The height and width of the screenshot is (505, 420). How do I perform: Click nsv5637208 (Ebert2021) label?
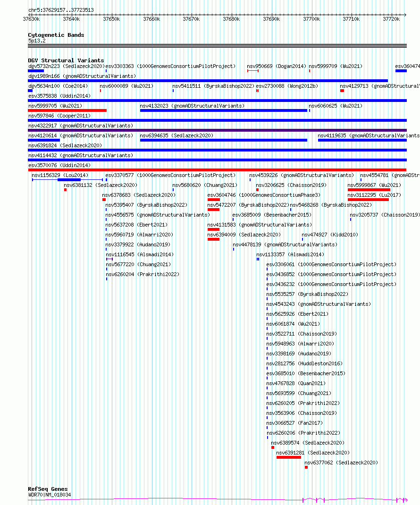click(x=136, y=225)
